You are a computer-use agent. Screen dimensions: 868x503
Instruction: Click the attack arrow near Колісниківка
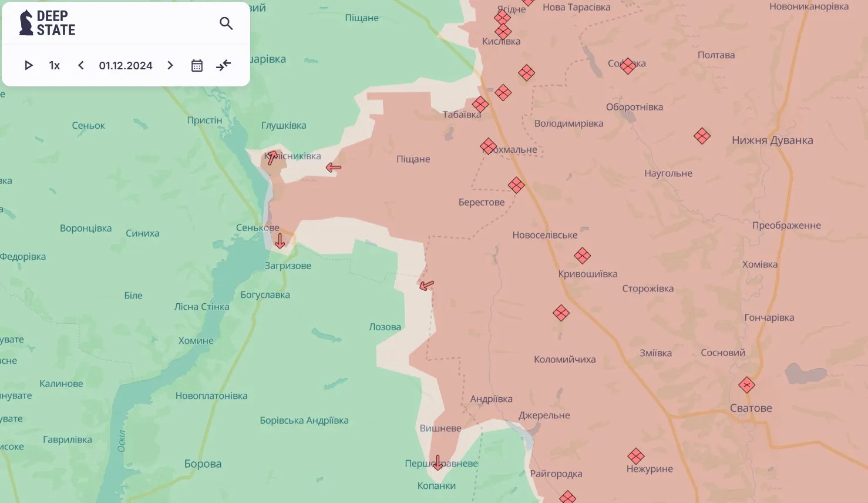272,157
